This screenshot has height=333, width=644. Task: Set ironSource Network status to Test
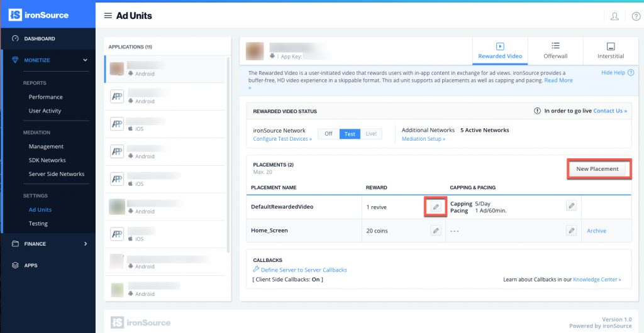click(350, 134)
